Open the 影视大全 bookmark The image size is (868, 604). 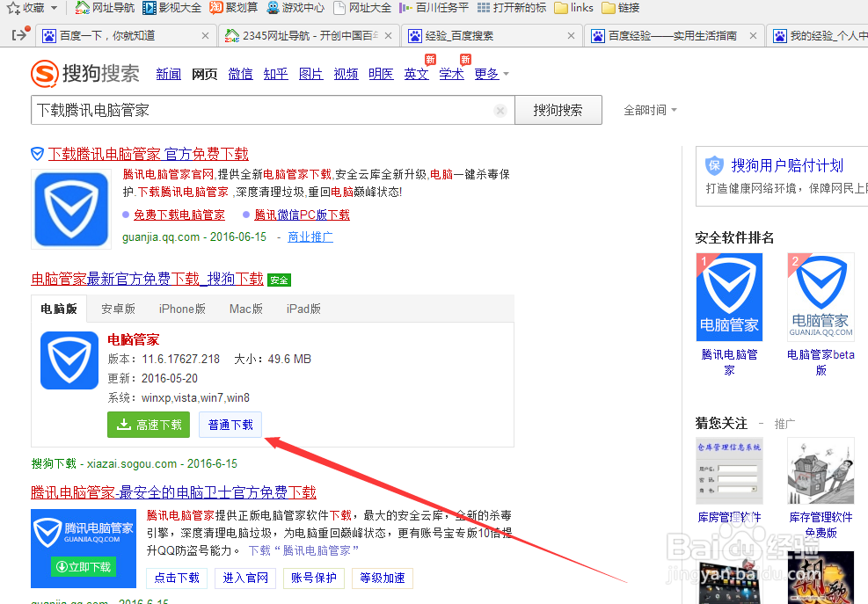point(171,8)
